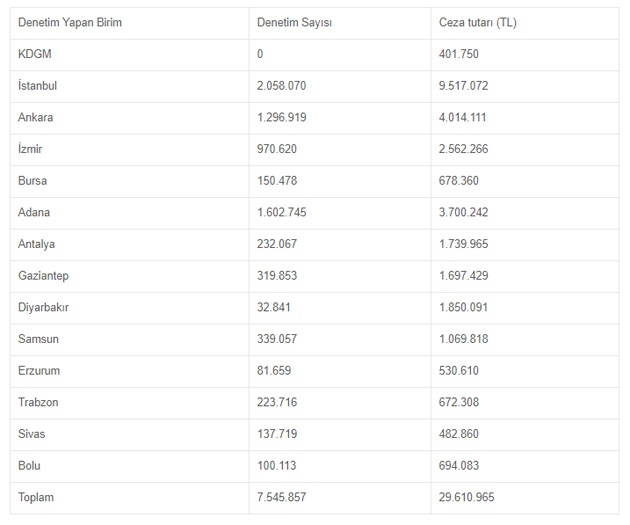
Task: Select the Samsun row label
Action: point(39,339)
